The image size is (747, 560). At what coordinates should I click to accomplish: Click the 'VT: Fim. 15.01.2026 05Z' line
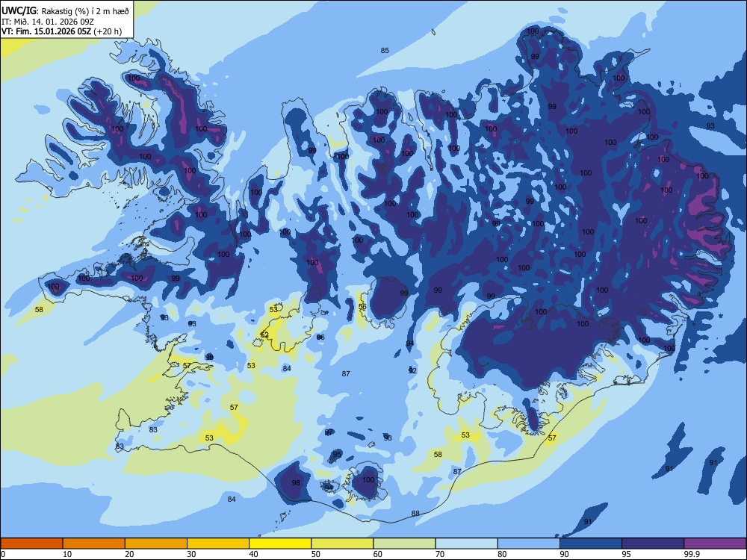click(46, 32)
